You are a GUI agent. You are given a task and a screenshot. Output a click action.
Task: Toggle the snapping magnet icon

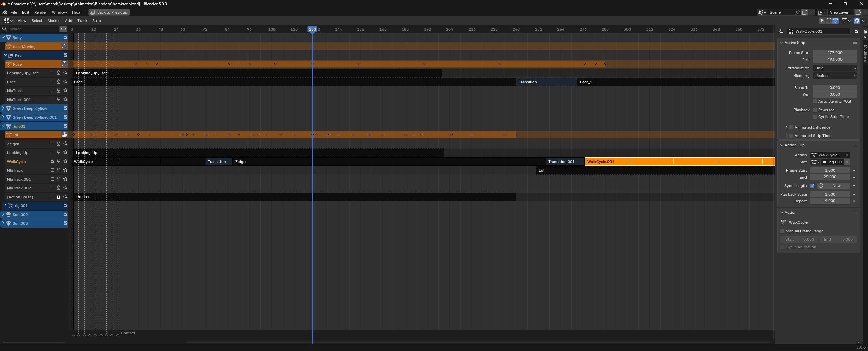[x=856, y=21]
